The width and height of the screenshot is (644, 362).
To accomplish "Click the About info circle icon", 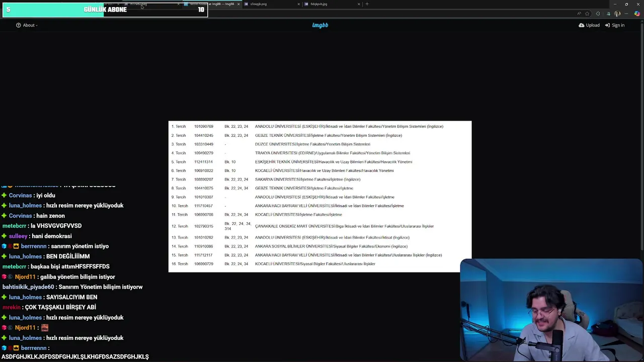I will coord(19,25).
